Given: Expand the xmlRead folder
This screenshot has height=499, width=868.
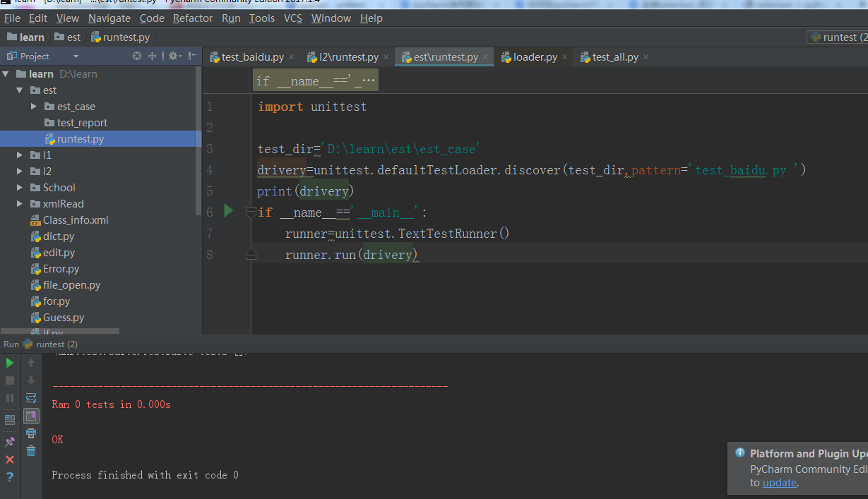Looking at the screenshot, I should coord(19,204).
